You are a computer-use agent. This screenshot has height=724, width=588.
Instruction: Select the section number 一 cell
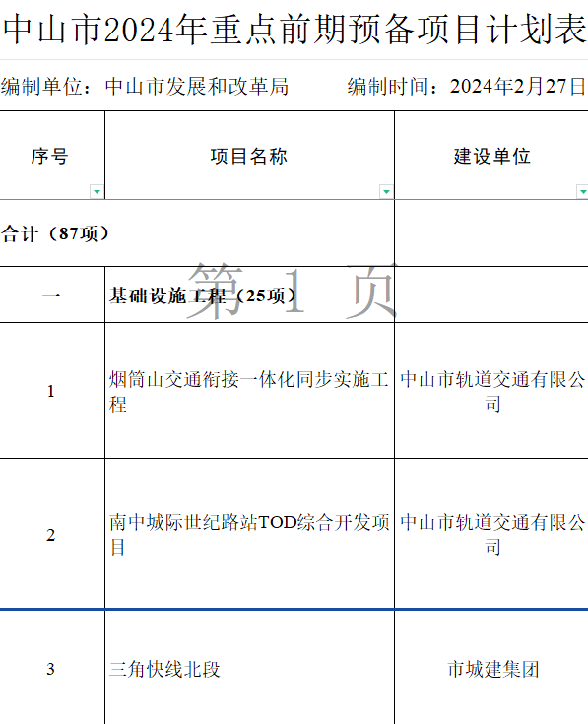click(52, 296)
